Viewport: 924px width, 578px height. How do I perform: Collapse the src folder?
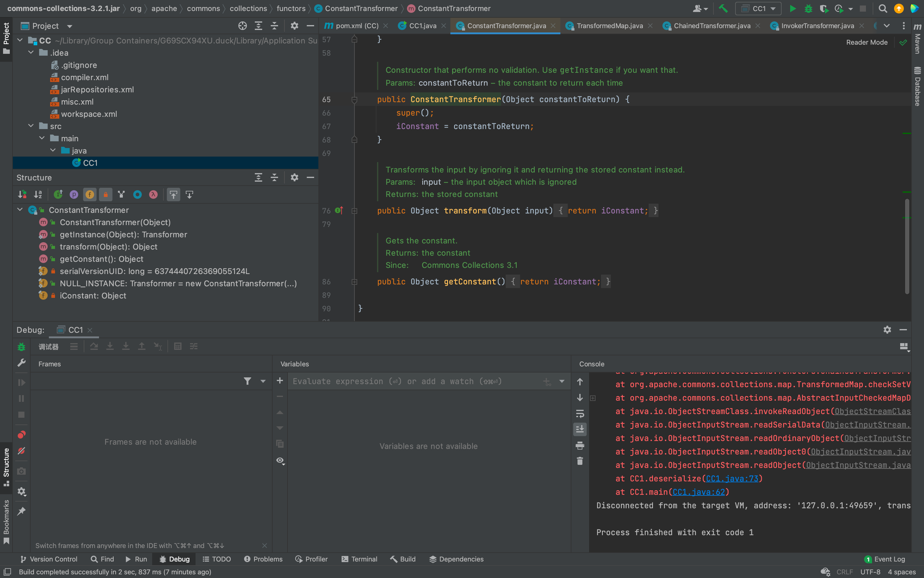(31, 126)
